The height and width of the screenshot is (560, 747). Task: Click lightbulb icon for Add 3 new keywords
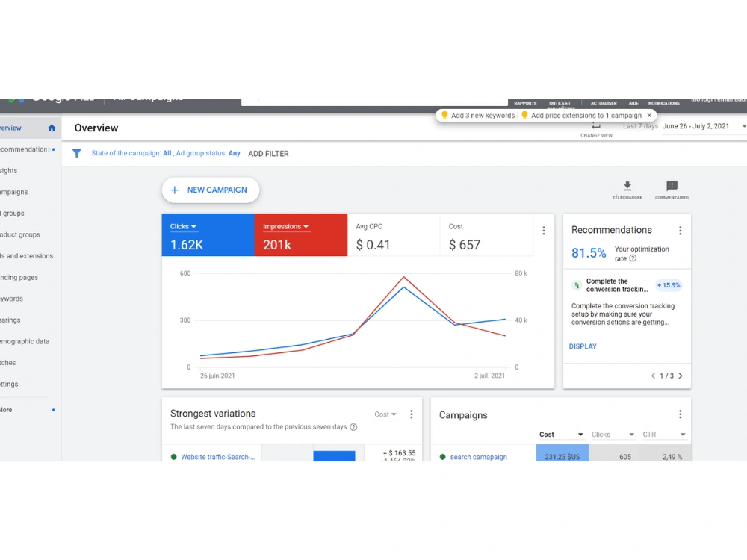pyautogui.click(x=444, y=115)
